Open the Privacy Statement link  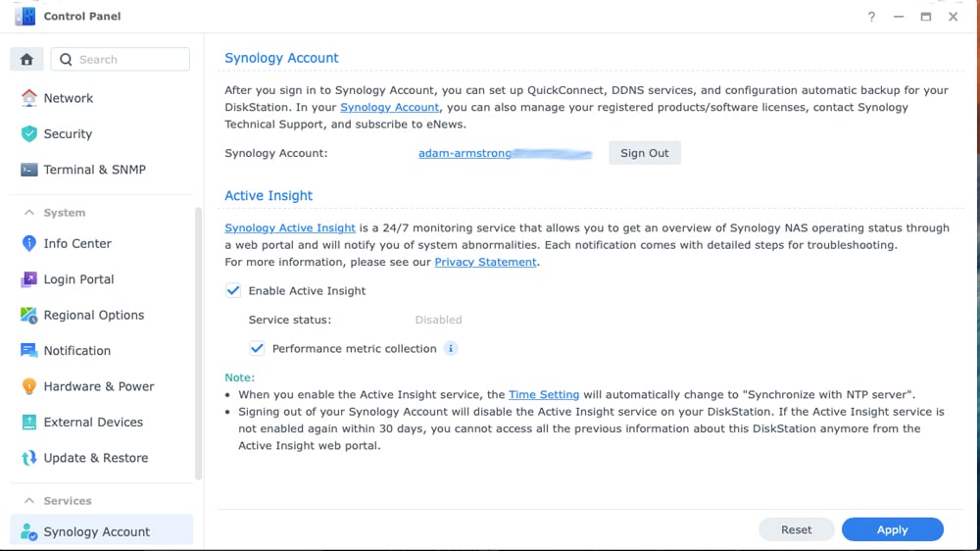pyautogui.click(x=486, y=262)
